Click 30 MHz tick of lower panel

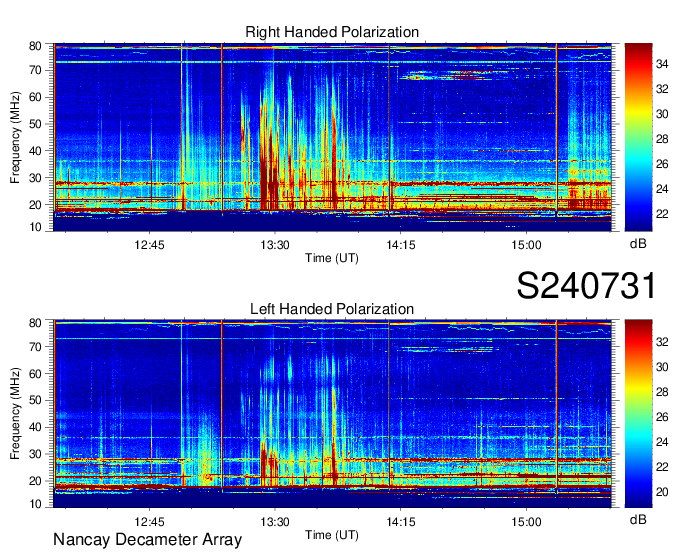(35, 454)
